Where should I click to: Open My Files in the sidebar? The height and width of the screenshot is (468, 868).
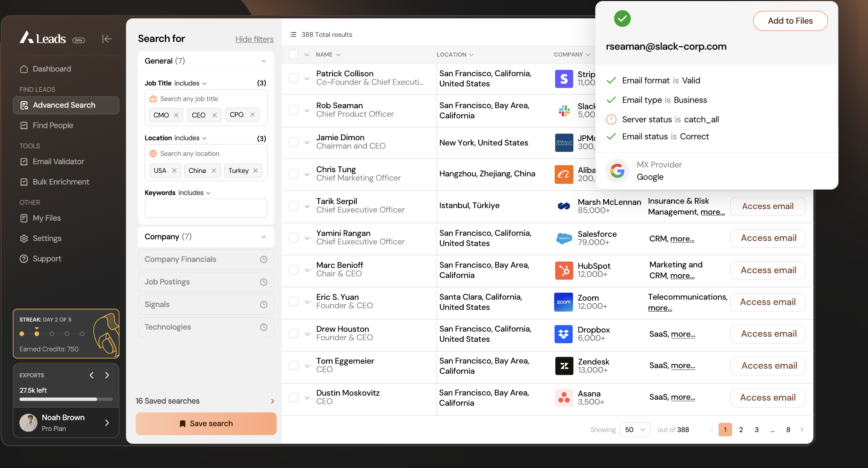(46, 218)
